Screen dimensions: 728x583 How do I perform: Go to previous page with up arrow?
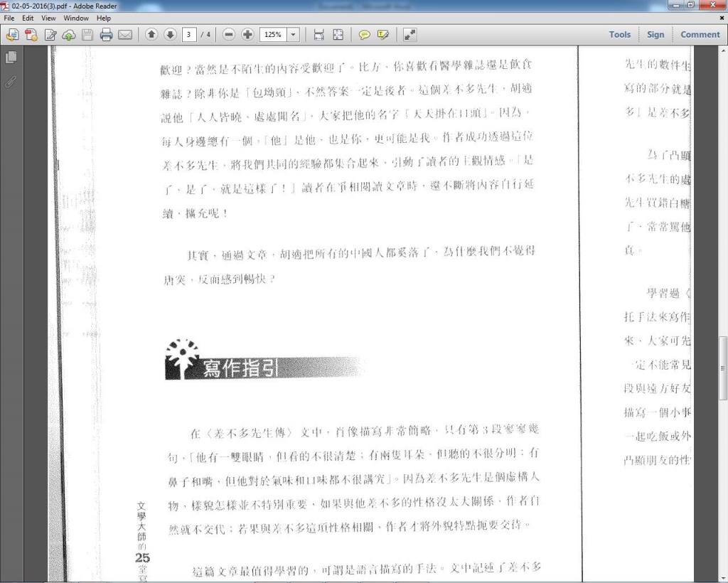coord(151,34)
